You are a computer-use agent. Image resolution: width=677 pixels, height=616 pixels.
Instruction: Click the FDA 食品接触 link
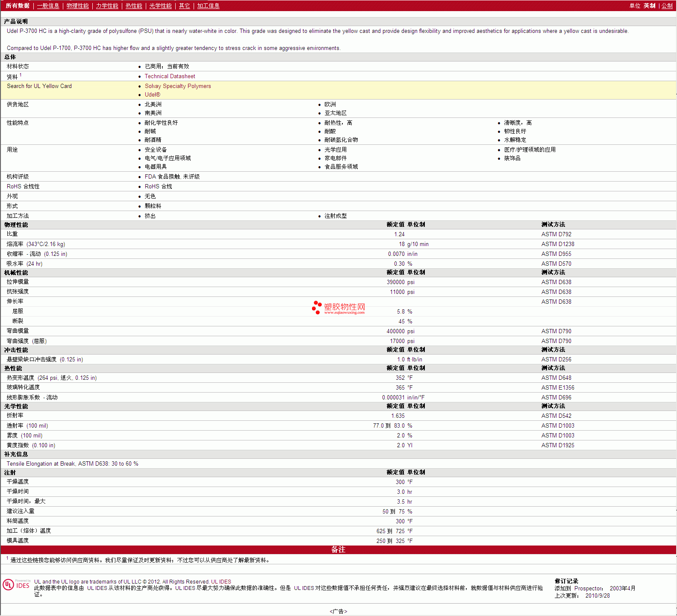tap(172, 176)
